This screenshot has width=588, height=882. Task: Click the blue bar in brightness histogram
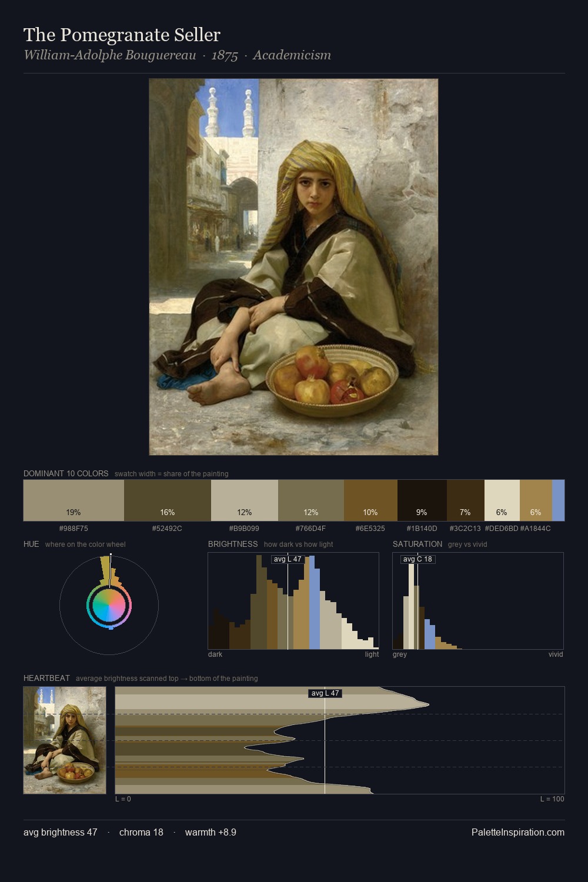pos(315,603)
